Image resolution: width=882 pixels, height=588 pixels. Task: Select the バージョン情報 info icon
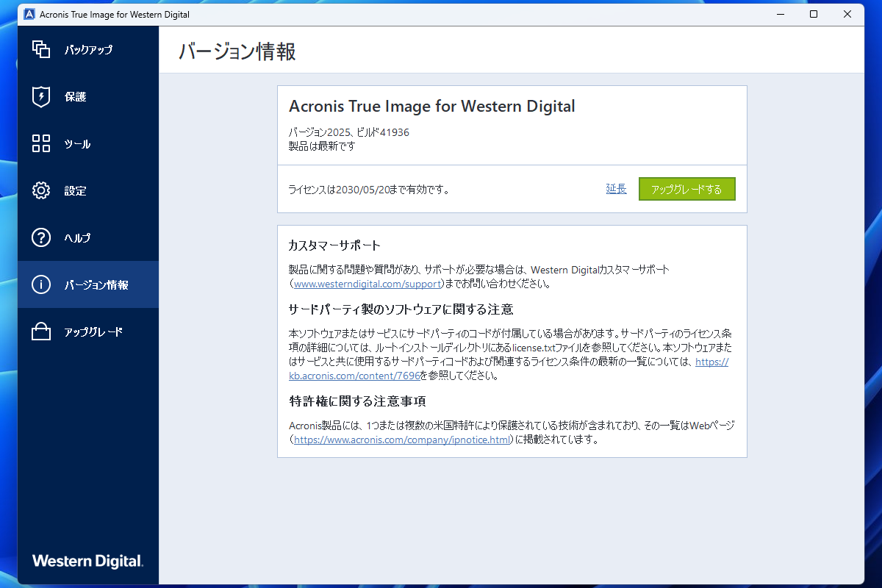[41, 284]
